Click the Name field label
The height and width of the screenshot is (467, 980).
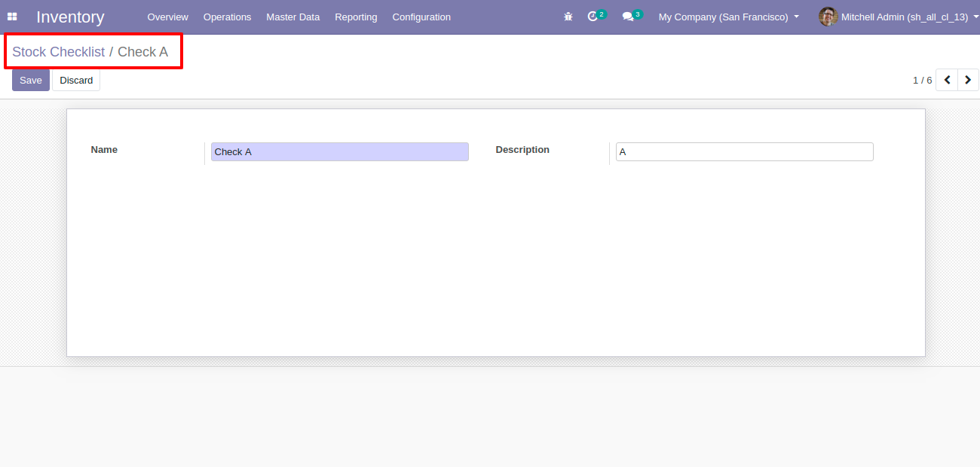click(104, 150)
